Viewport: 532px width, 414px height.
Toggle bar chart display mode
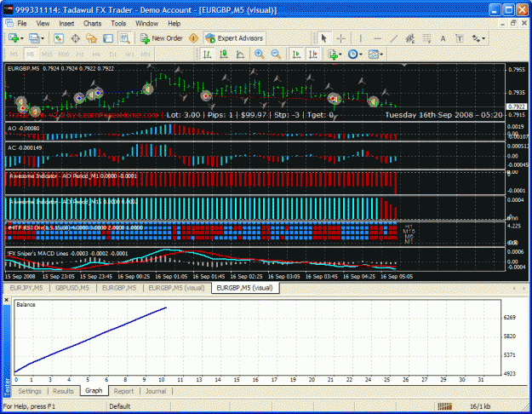(207, 54)
